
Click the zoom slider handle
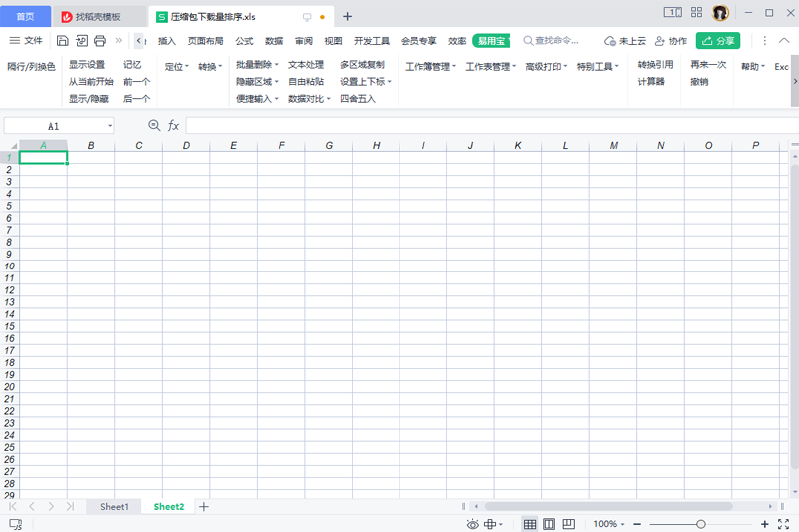[701, 524]
